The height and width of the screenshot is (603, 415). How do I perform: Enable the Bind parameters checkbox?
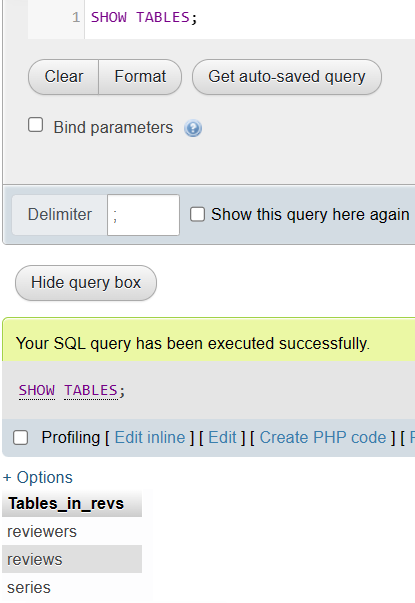pyautogui.click(x=35, y=125)
